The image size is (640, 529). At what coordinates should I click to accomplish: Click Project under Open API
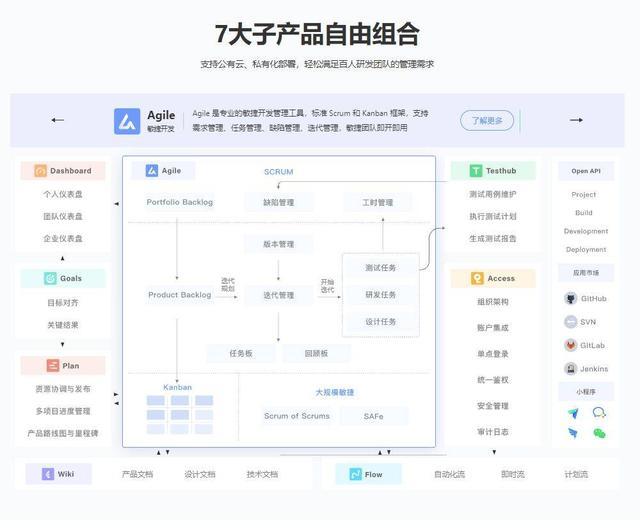pos(584,195)
